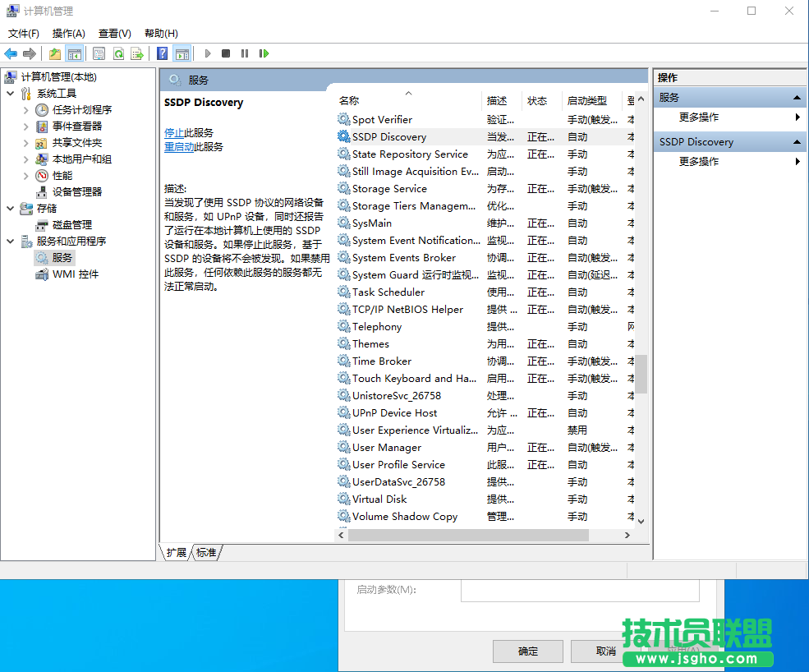Stop the service with the toolbar stop button

pos(226,53)
